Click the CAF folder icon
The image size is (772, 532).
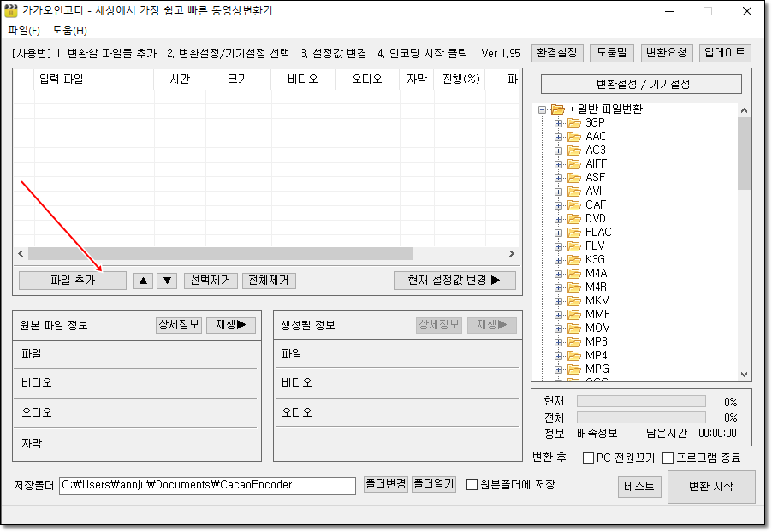tap(574, 205)
